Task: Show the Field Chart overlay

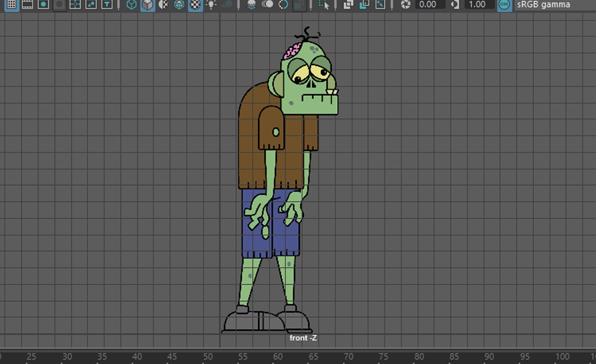Action: (75, 4)
